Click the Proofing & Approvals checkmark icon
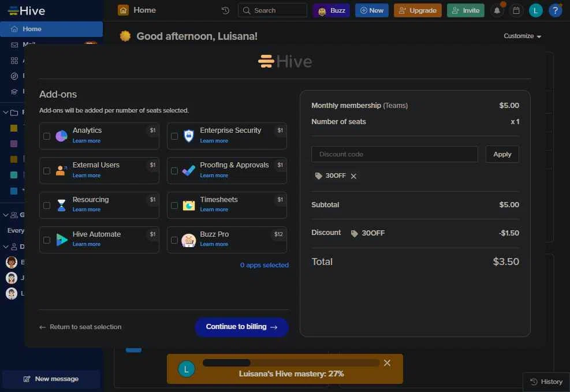Image resolution: width=570 pixels, height=392 pixels. click(189, 170)
